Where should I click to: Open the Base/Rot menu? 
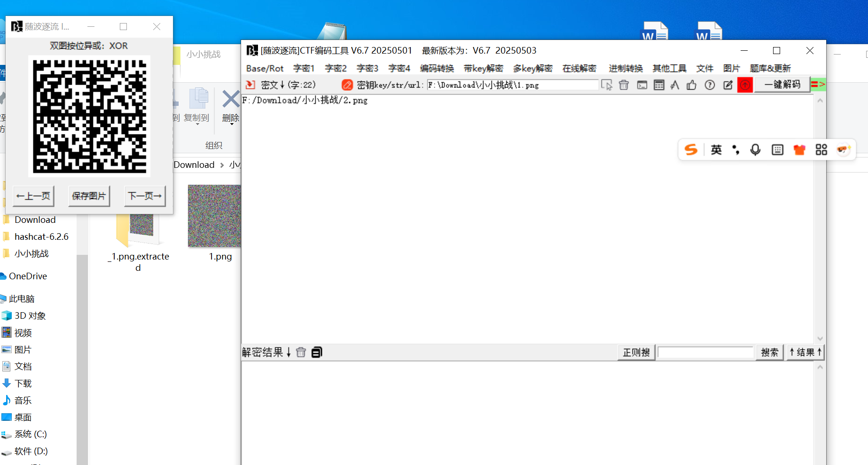click(x=265, y=69)
